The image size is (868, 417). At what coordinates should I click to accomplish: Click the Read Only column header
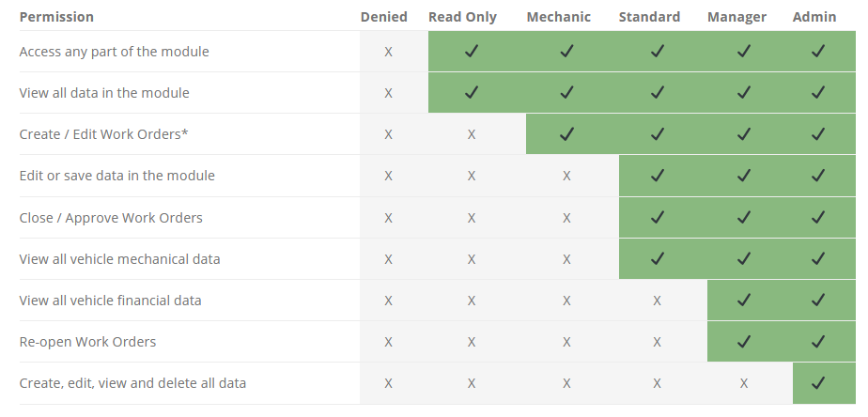click(462, 17)
